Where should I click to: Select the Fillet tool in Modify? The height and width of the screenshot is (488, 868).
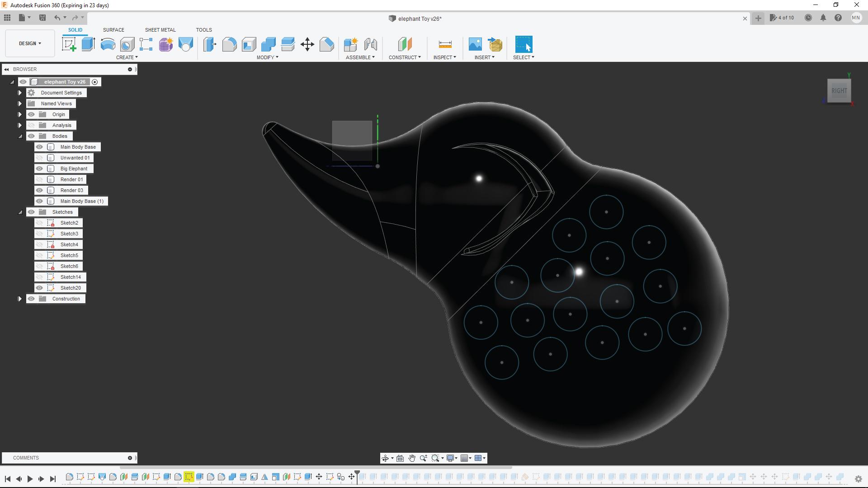point(230,44)
